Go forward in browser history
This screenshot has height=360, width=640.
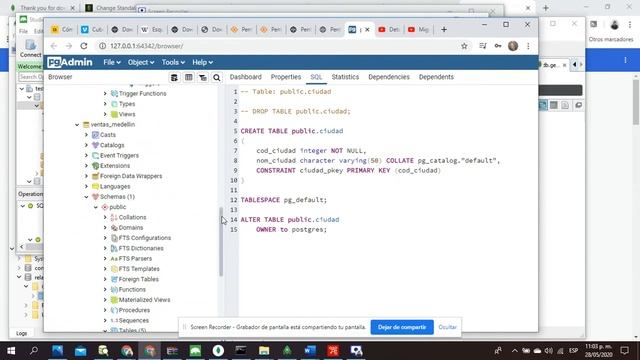[69, 46]
